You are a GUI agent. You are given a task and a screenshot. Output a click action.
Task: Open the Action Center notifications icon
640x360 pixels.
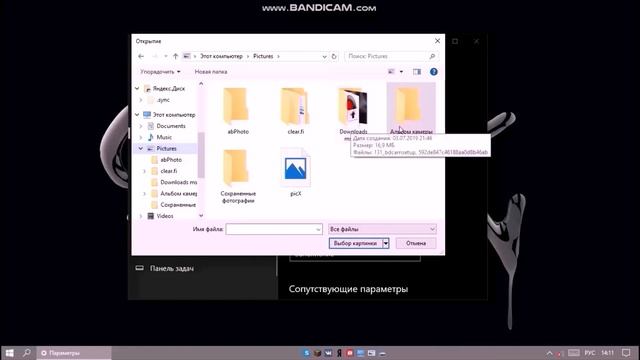click(x=627, y=353)
